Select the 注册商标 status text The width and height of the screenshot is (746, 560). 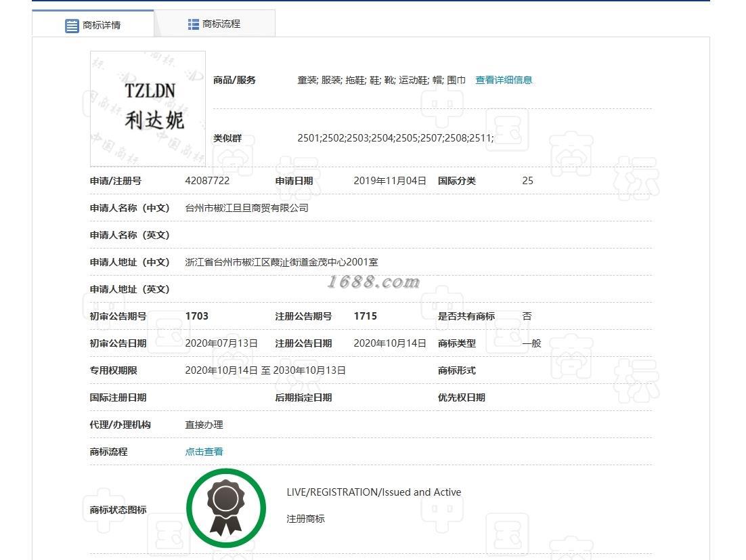tap(305, 519)
